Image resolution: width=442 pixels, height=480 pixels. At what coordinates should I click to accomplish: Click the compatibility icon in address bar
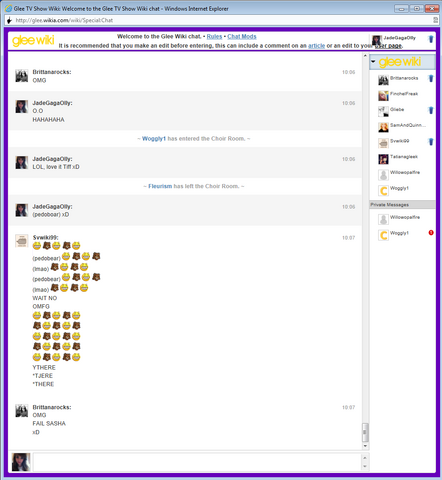[435, 20]
